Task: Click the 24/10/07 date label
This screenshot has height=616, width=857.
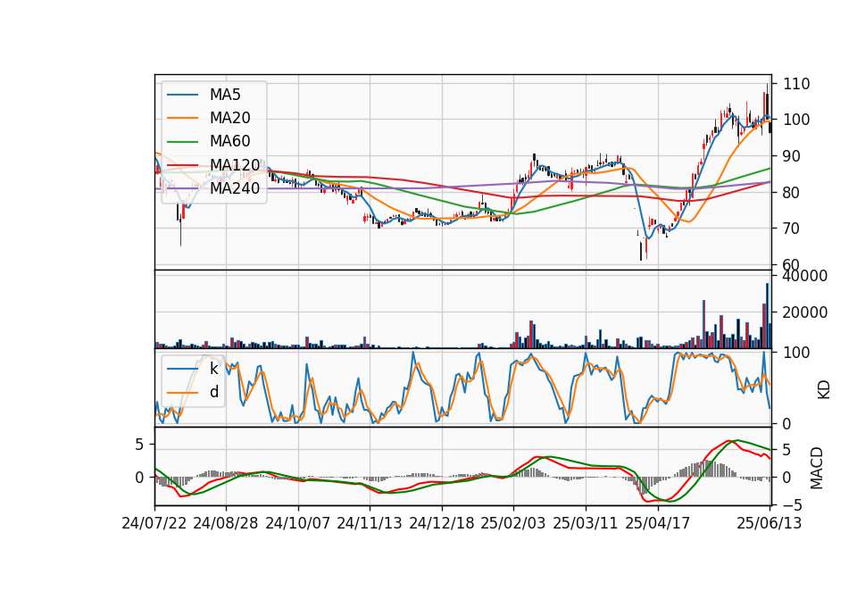Action: point(298,523)
